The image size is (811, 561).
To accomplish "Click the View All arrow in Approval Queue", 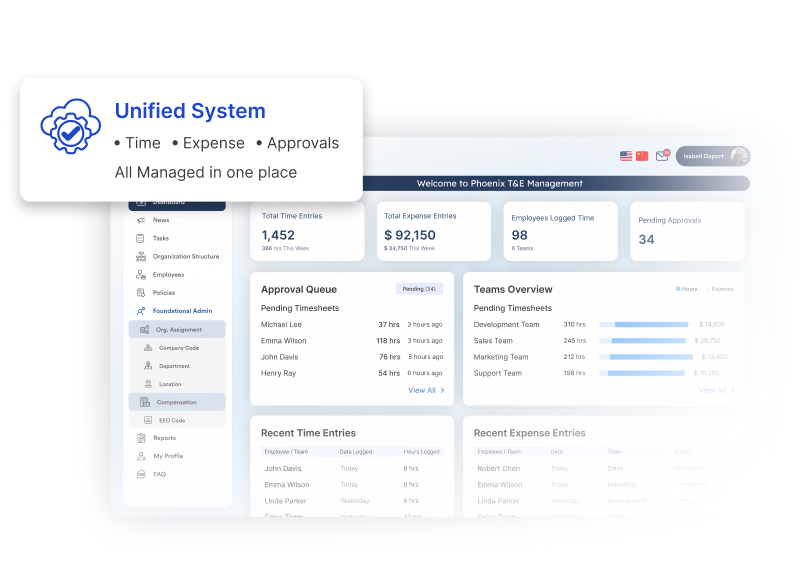I will pyautogui.click(x=442, y=390).
